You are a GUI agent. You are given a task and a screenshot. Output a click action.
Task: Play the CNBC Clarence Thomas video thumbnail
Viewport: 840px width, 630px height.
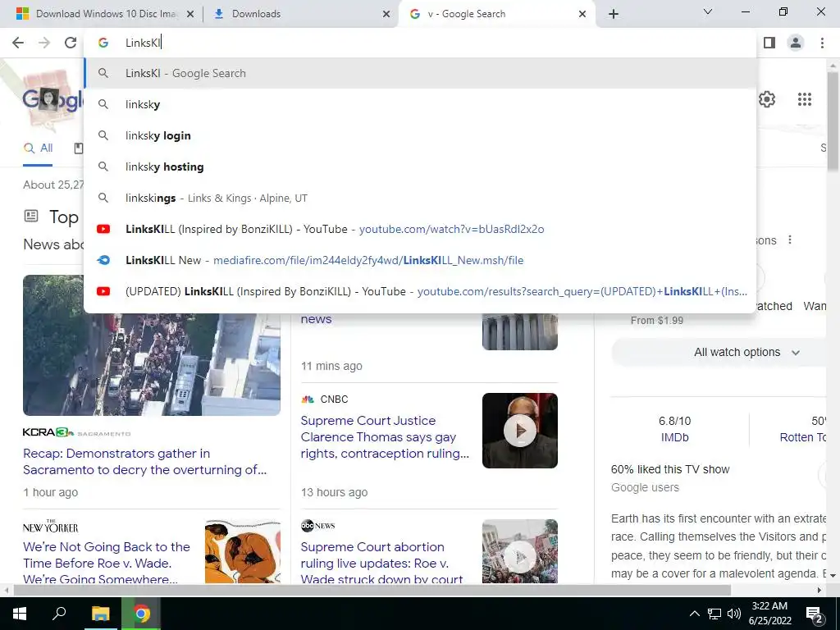(x=519, y=431)
